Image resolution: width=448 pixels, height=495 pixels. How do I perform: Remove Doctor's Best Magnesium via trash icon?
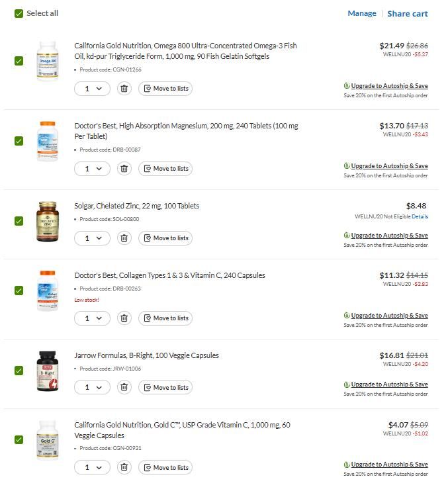click(124, 169)
